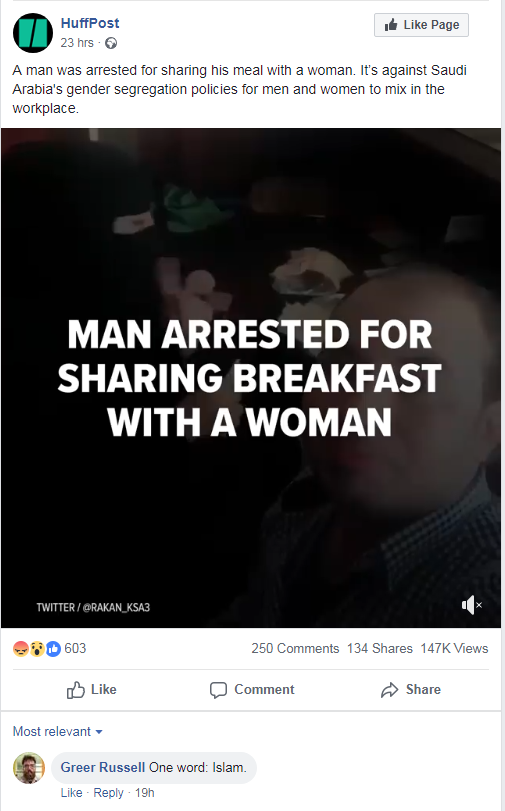This screenshot has height=811, width=505.
Task: Toggle the video mute speaker icon
Action: [x=471, y=605]
